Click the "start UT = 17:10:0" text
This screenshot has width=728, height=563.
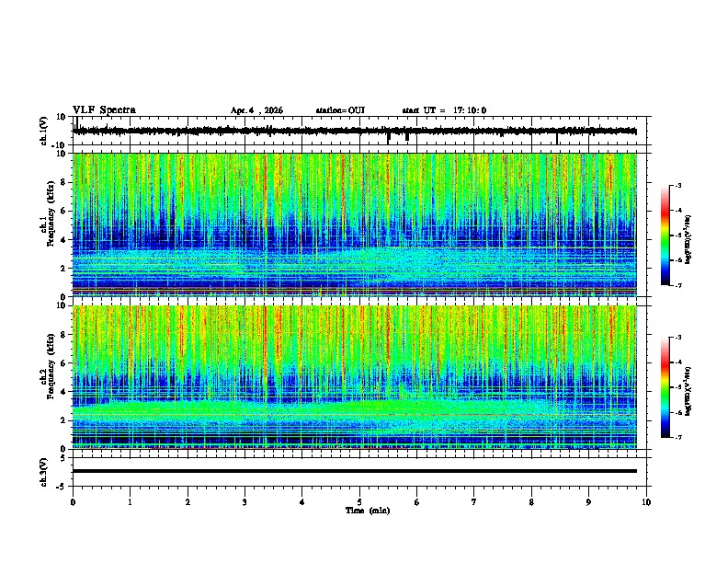pyautogui.click(x=444, y=110)
